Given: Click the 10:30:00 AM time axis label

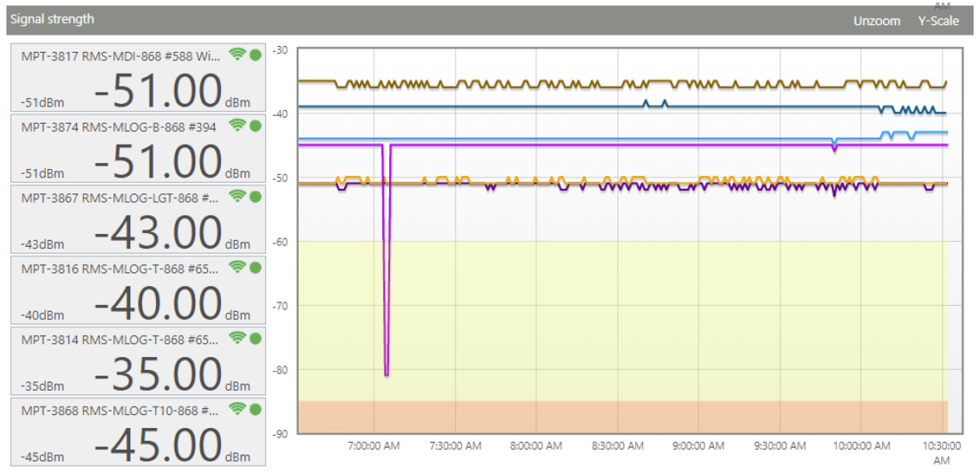Looking at the screenshot, I should click(941, 452).
